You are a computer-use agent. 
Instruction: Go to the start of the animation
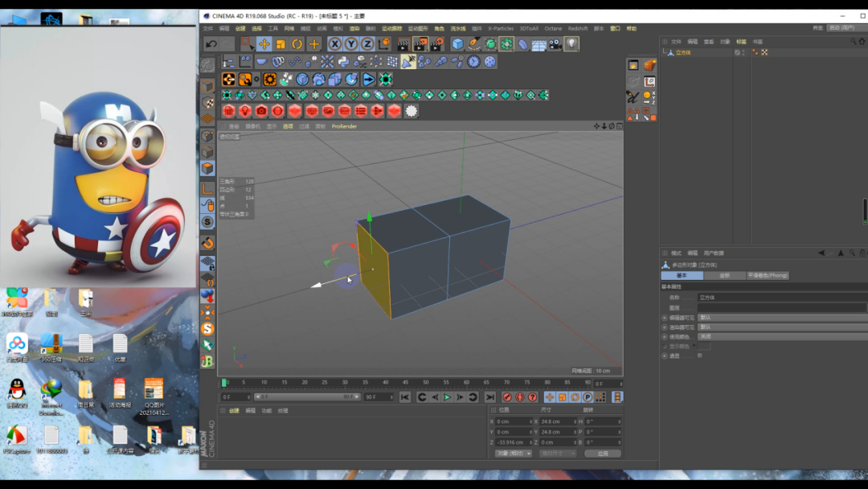(x=404, y=397)
